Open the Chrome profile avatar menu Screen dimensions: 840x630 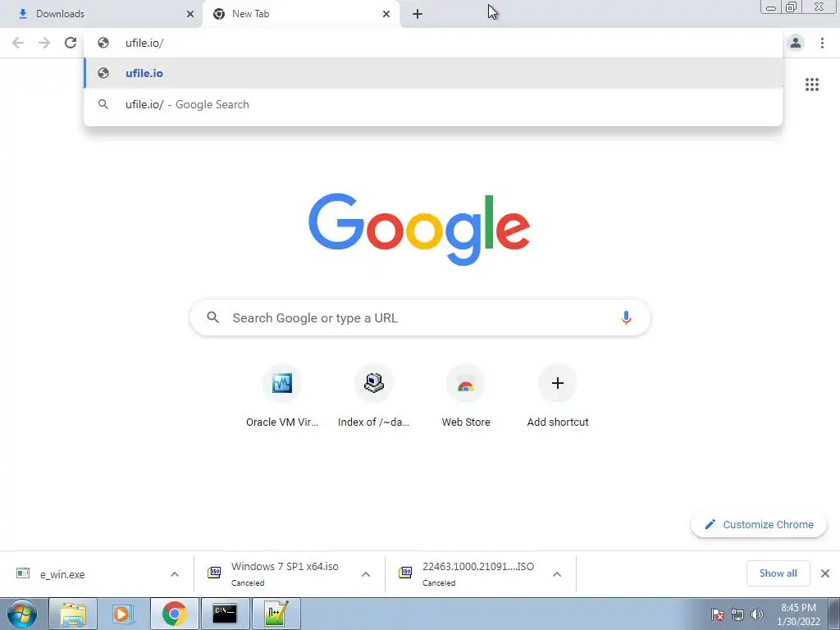click(x=796, y=43)
